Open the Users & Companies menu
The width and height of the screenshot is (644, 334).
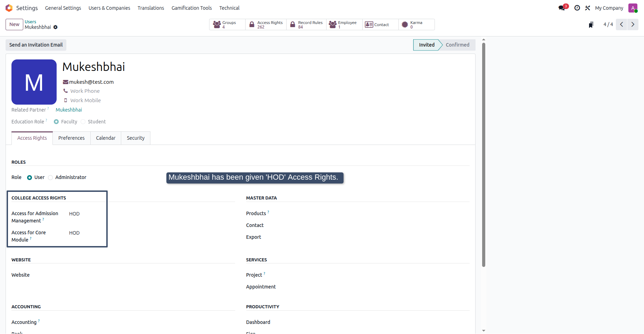coord(109,8)
